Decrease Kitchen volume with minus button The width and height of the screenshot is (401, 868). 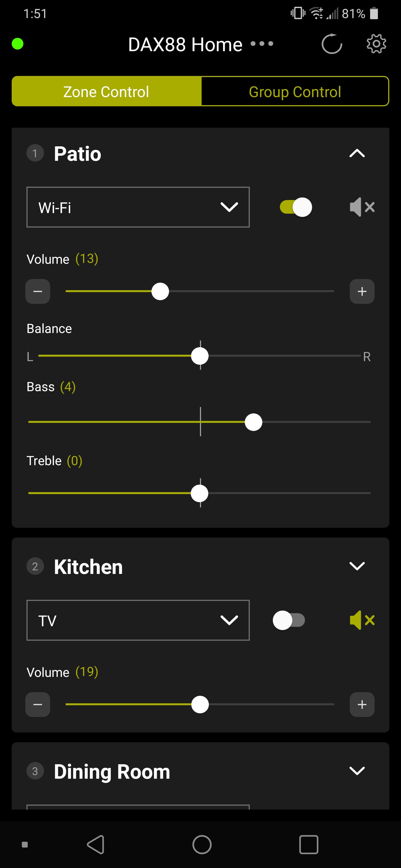38,705
